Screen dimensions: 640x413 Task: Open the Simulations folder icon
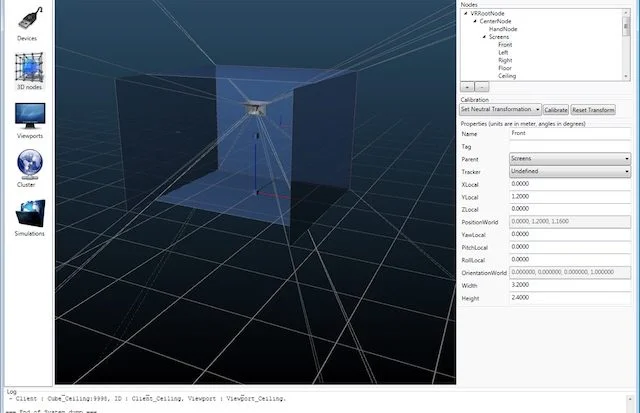(30, 213)
